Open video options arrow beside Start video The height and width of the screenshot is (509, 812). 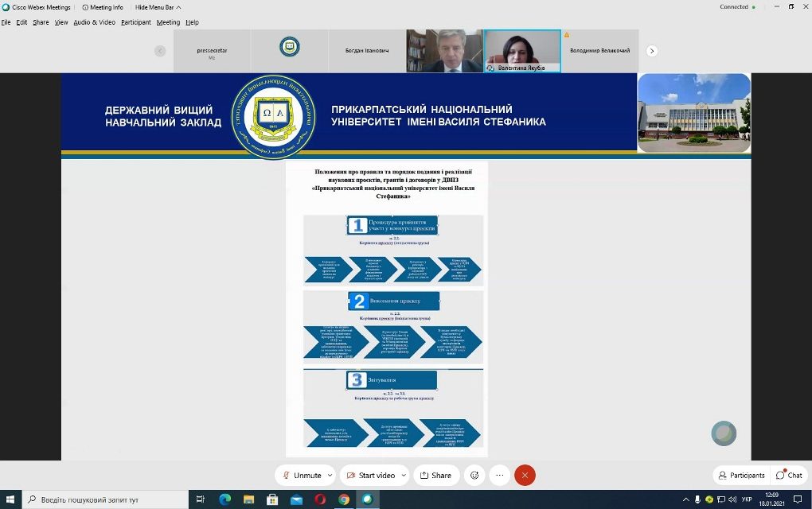pos(404,476)
